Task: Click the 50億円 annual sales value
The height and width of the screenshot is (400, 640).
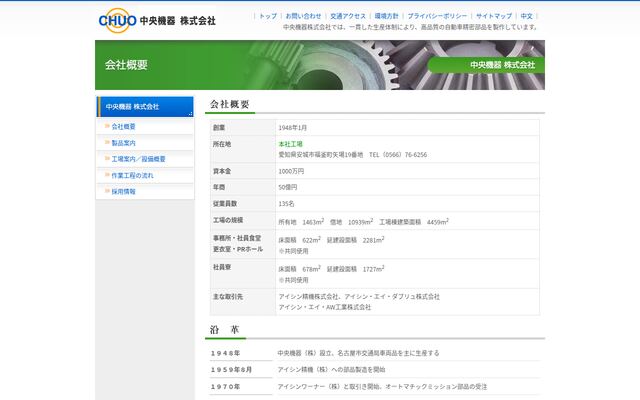Action: click(288, 187)
